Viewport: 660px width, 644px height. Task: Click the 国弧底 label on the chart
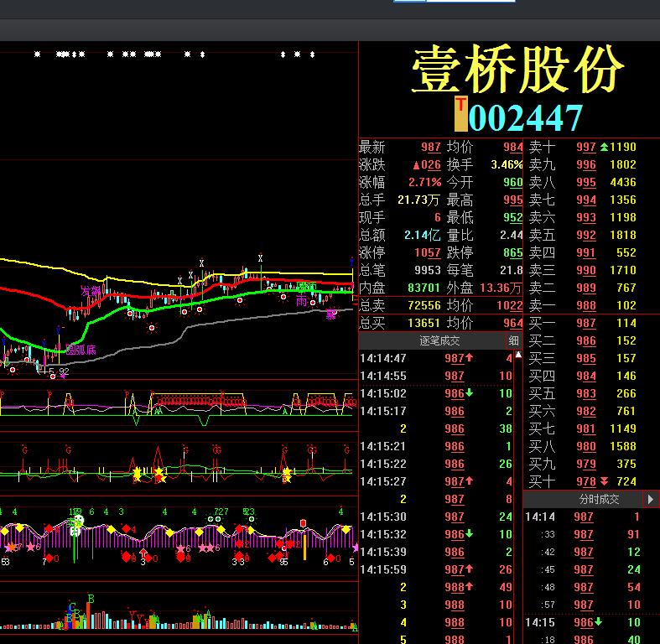(81, 350)
